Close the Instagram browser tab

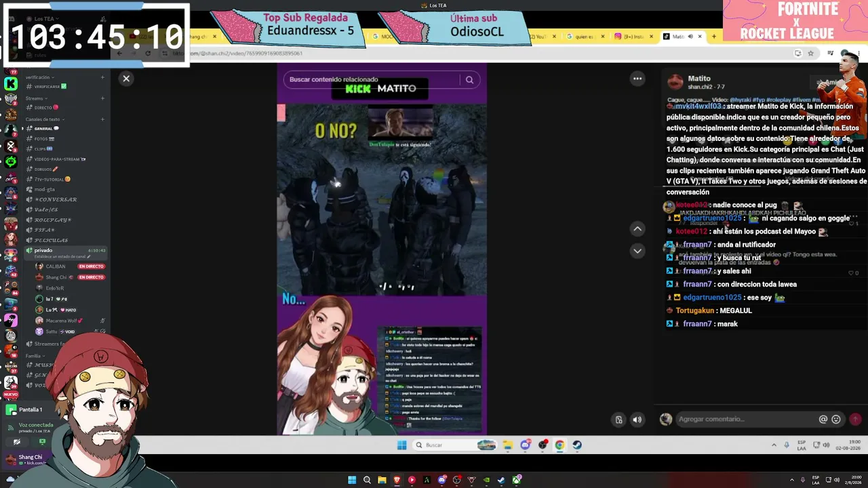click(651, 37)
